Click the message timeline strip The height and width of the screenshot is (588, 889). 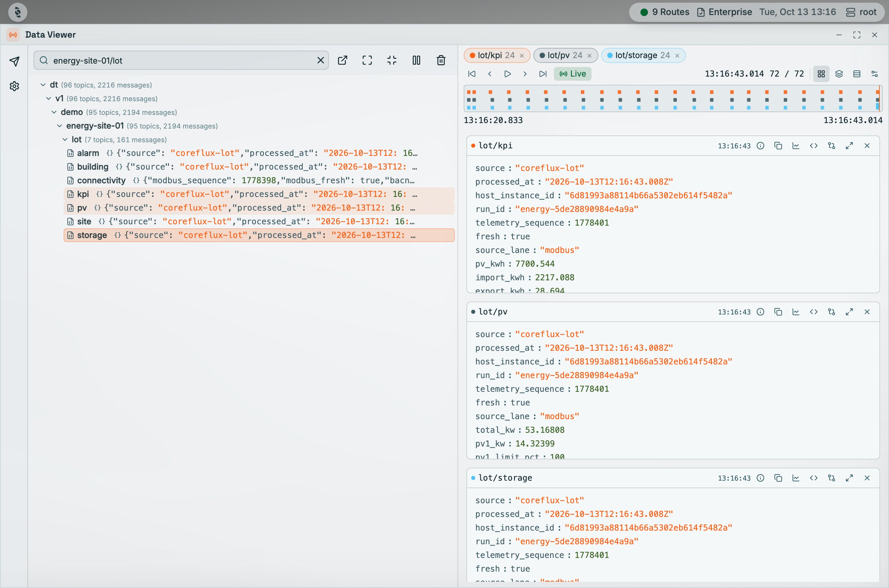pyautogui.click(x=673, y=99)
